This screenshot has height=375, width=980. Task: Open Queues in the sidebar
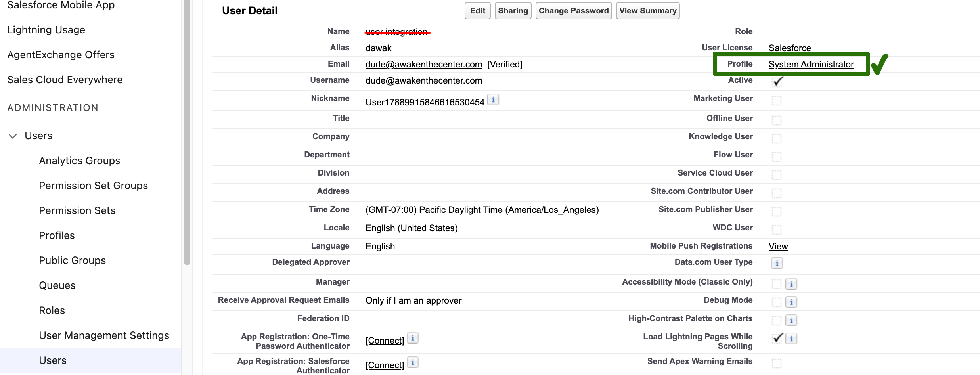click(57, 285)
